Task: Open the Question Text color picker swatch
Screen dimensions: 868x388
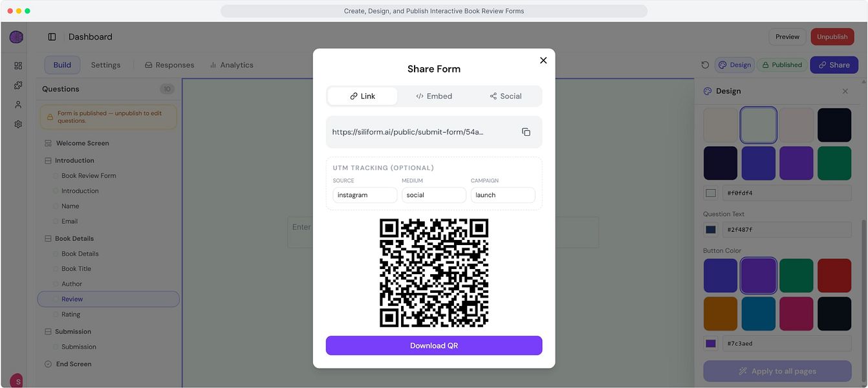Action: 711,230
